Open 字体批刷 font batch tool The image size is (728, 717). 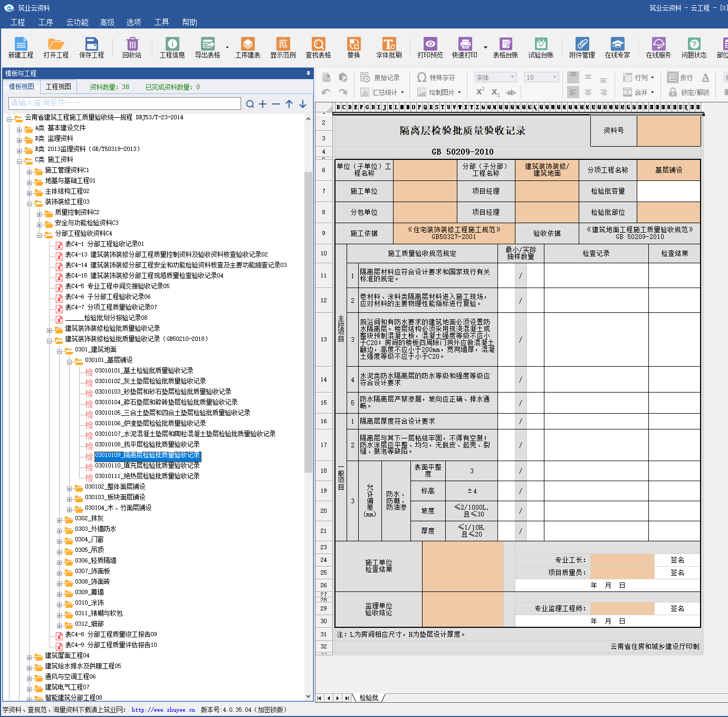tap(389, 47)
